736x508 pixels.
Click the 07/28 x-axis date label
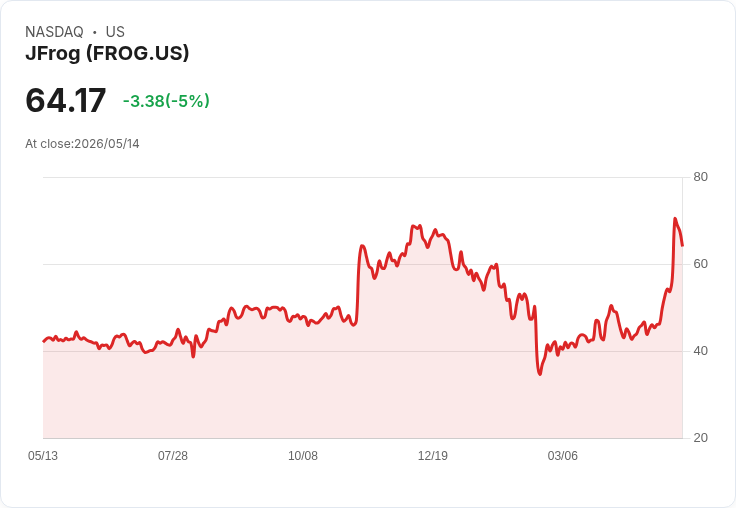pyautogui.click(x=173, y=456)
